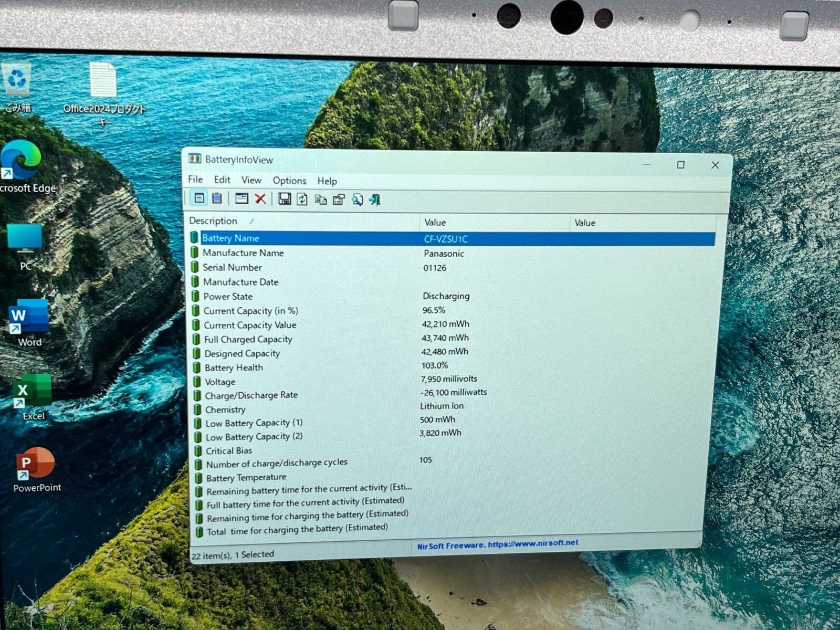Click the Save floppy disk toolbar icon
The height and width of the screenshot is (630, 840).
point(285,199)
